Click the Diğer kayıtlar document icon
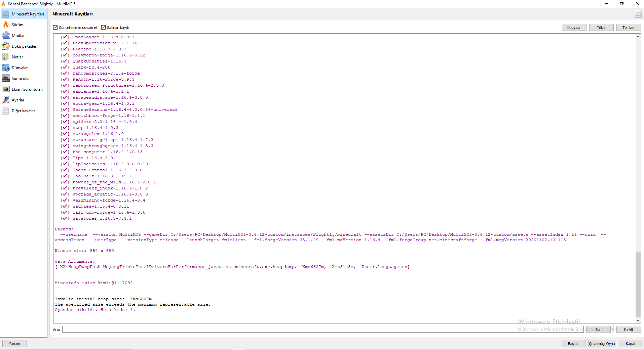Viewport: 644px width, 350px height. [x=6, y=111]
